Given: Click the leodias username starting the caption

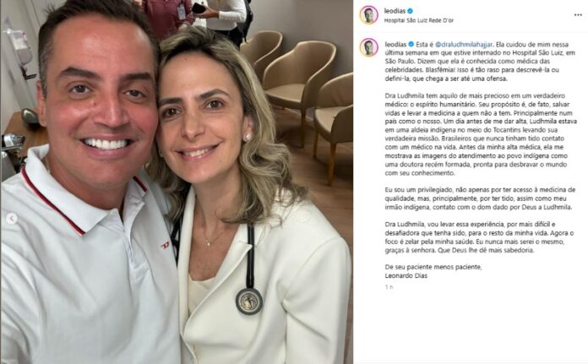Looking at the screenshot, I should click(x=395, y=45).
